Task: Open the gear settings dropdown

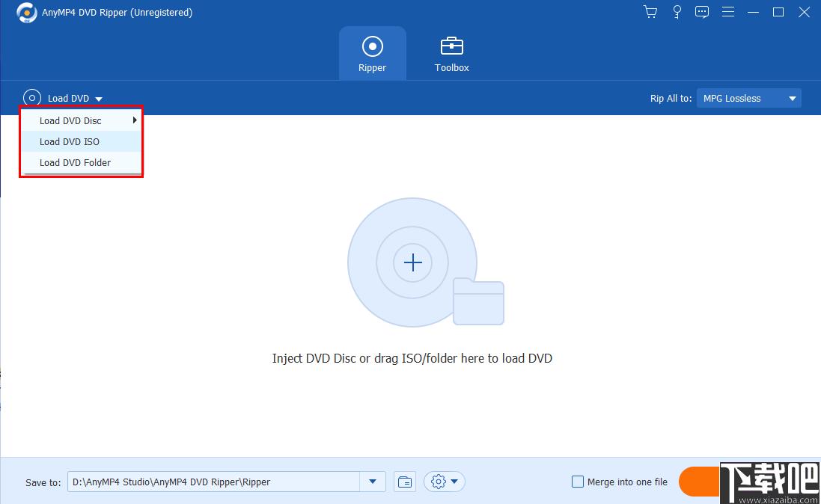Action: coord(444,482)
